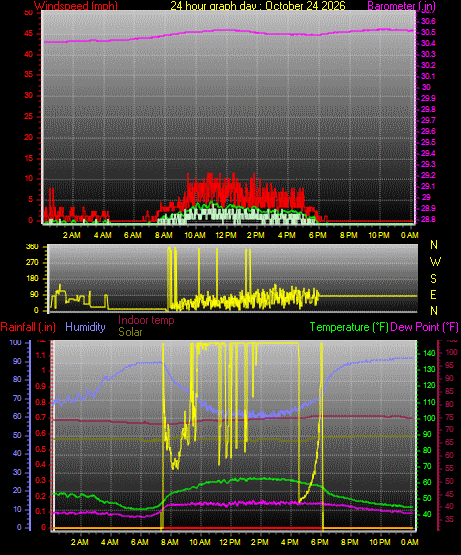Click the olive "Solar" legend label
461x555 pixels.
(x=130, y=332)
